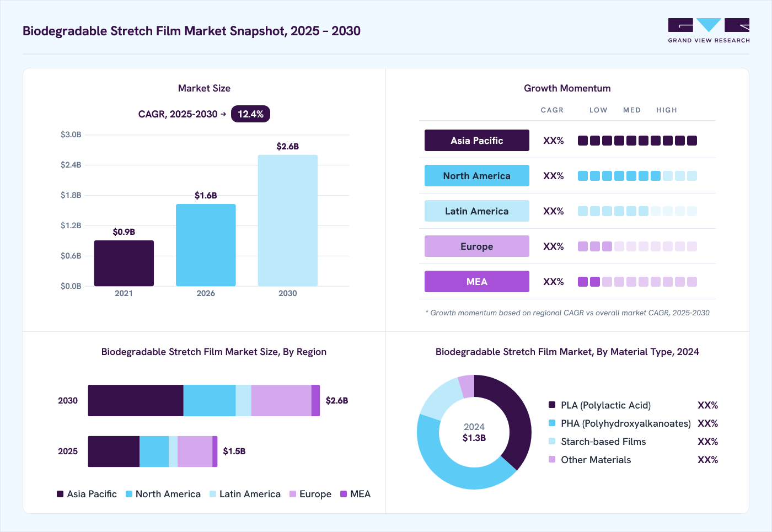This screenshot has height=532, width=772.
Task: Click the "LOW" column header in Growth Momentum
Action: click(x=598, y=110)
